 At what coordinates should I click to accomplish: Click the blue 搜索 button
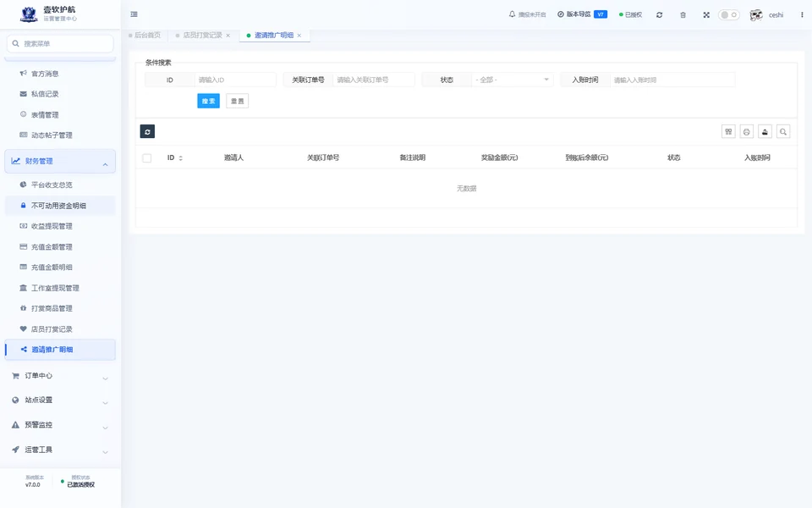(x=209, y=101)
